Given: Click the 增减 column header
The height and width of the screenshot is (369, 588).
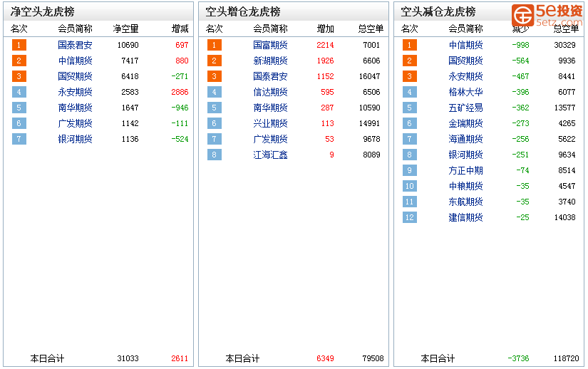Looking at the screenshot, I should [x=180, y=28].
